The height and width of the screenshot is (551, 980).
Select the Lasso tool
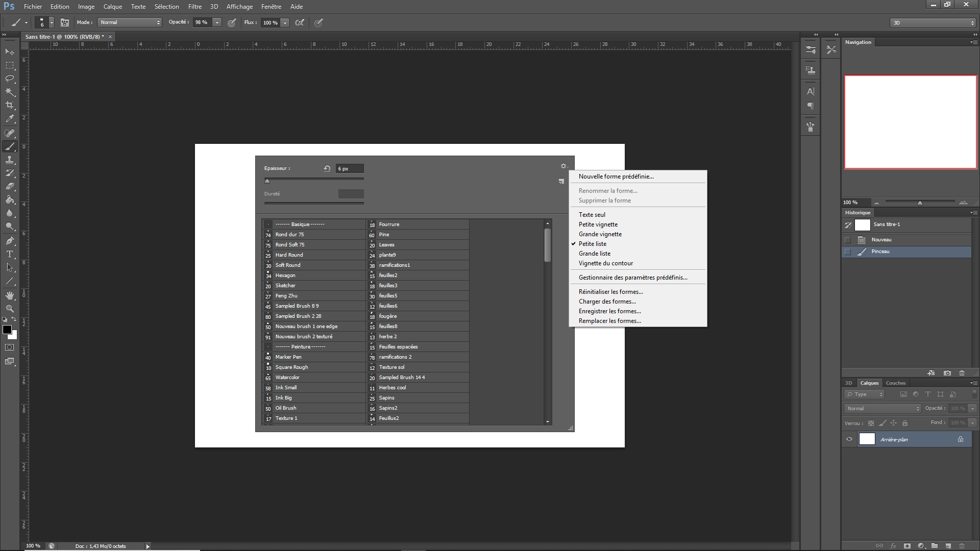point(10,79)
